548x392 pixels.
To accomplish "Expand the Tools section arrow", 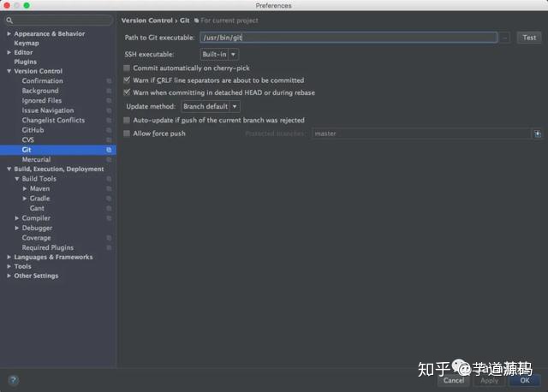I will click(9, 266).
